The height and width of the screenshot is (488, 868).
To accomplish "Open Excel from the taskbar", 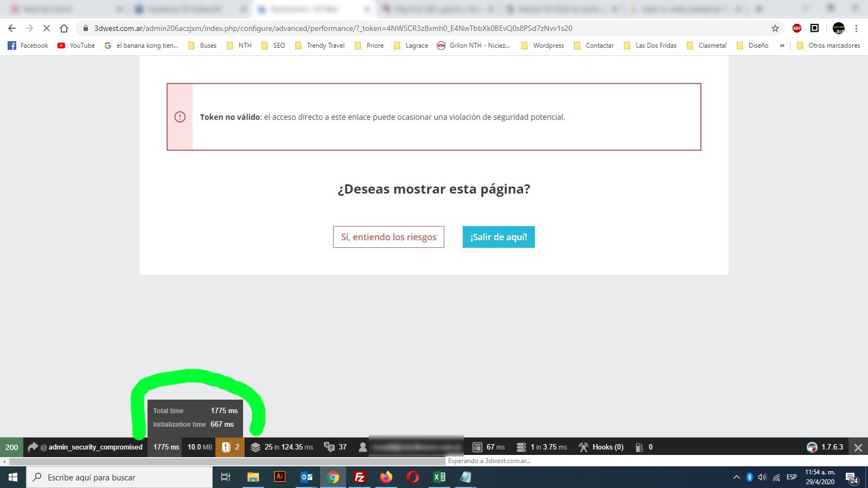I will point(439,477).
